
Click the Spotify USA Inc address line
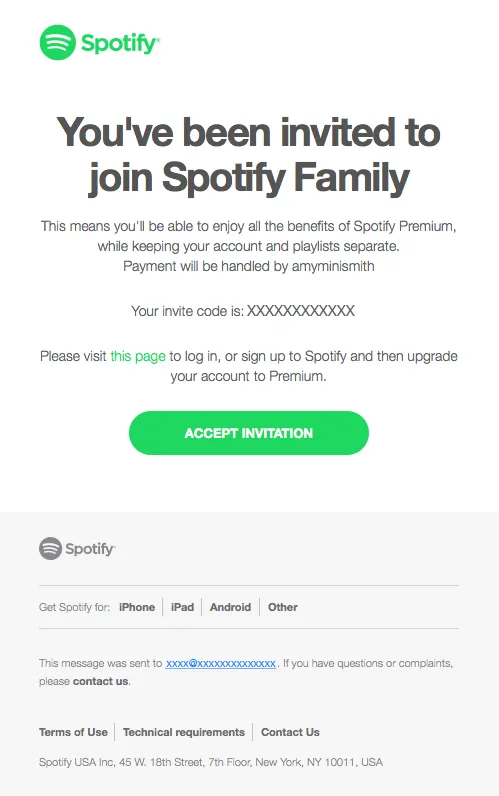[x=211, y=762]
